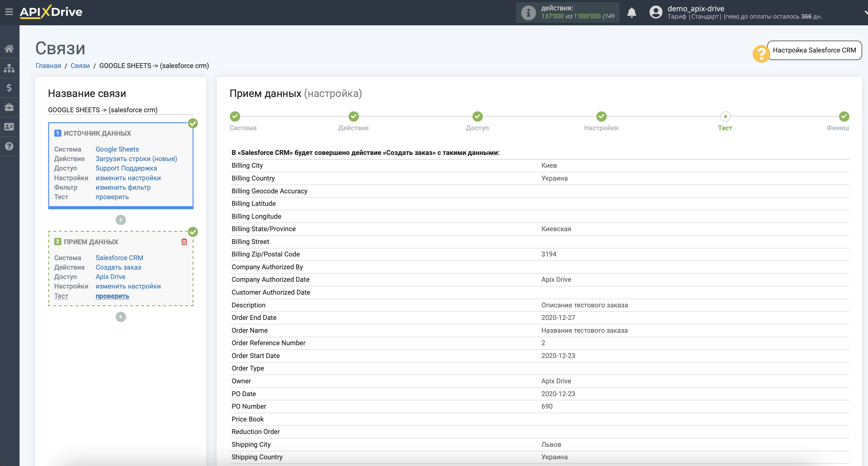
Task: Add step after the data source block
Action: [x=121, y=220]
